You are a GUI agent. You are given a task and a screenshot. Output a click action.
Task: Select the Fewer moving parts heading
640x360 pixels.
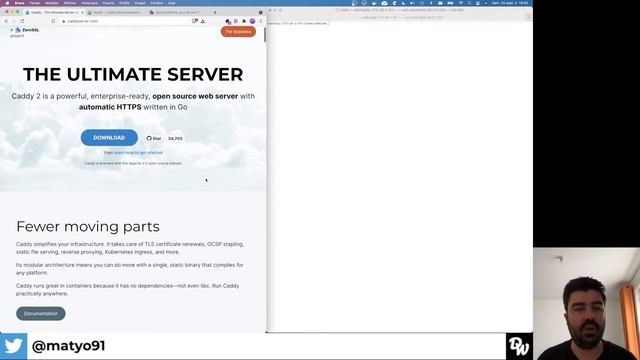(x=88, y=227)
